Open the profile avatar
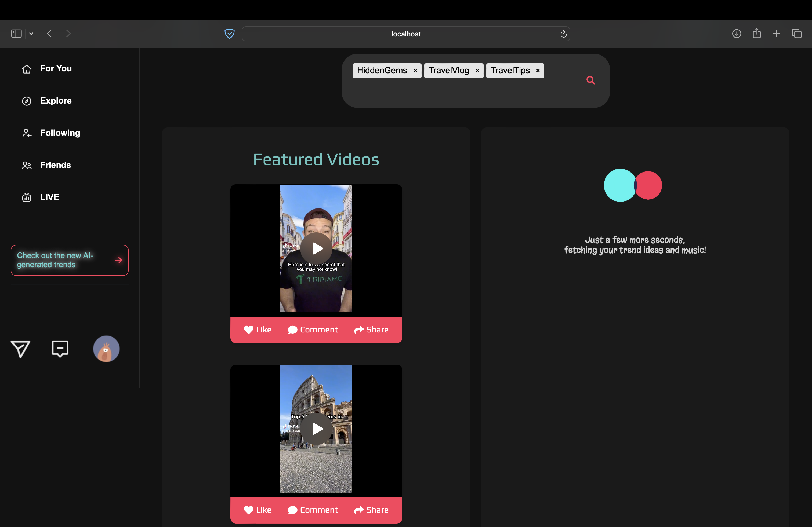 (x=106, y=349)
